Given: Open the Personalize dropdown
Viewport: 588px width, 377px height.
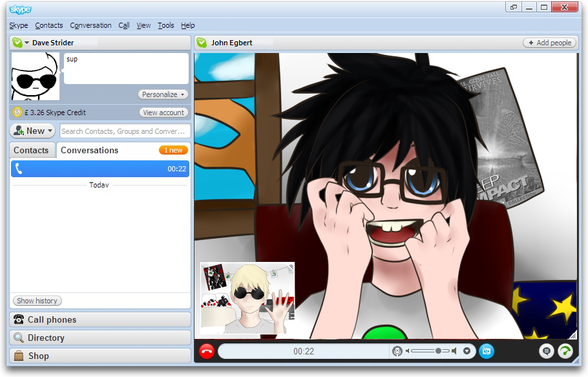Looking at the screenshot, I should point(163,94).
